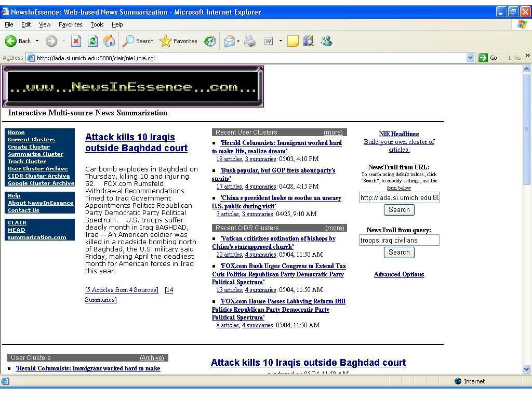Click Search under NewsTroll from query

[399, 252]
